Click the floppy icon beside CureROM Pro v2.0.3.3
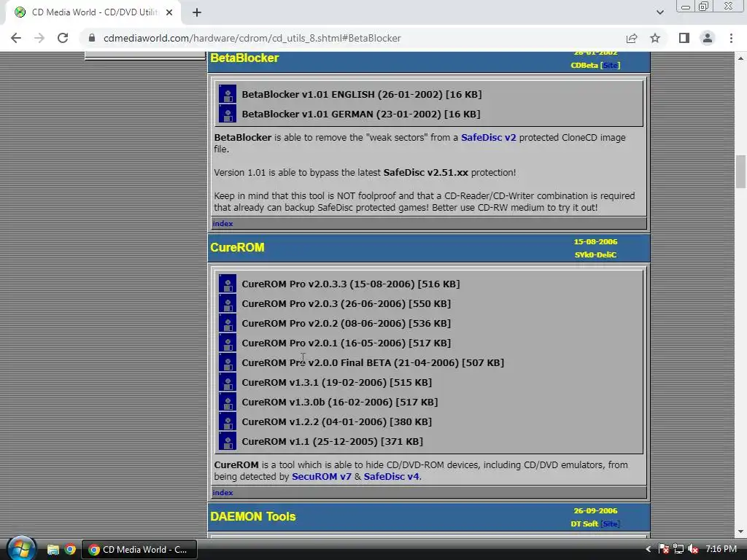Image resolution: width=747 pixels, height=560 pixels. [228, 284]
